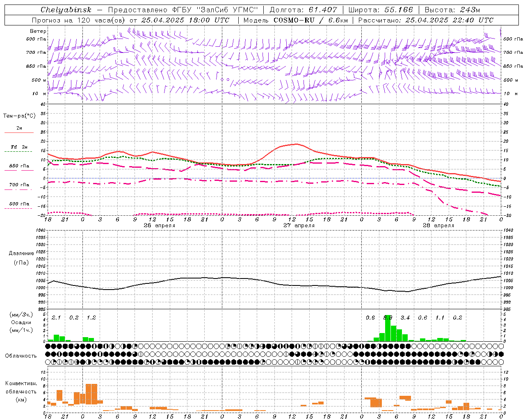This screenshot has height=420, width=525.
Task: Click 'Прогноз на 120 часа(ов)' forecast header text
Action: pos(79,20)
